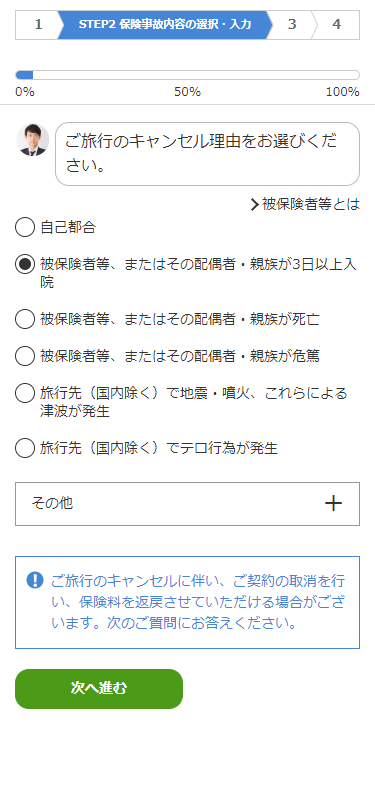375x812 pixels.
Task: Go to step 1 in wizard
Action: [38, 24]
